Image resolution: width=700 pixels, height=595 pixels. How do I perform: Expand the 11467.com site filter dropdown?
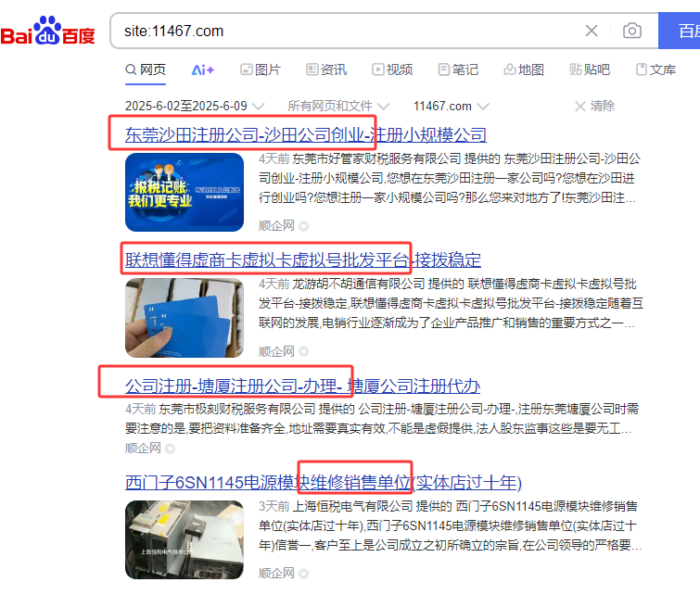point(451,106)
